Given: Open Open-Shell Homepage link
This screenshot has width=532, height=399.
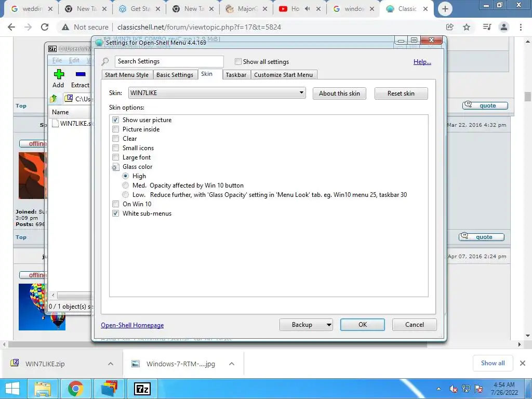Looking at the screenshot, I should tap(132, 325).
